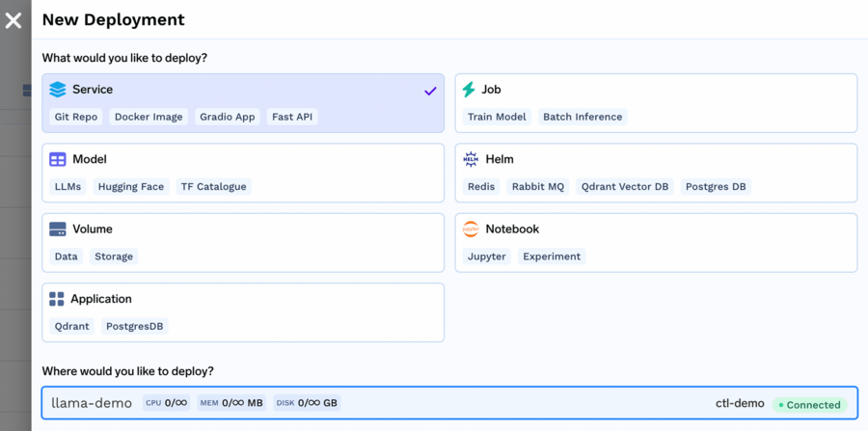Click the Postgres DB tag under Helm
Screen dimensions: 868x431
(716, 186)
